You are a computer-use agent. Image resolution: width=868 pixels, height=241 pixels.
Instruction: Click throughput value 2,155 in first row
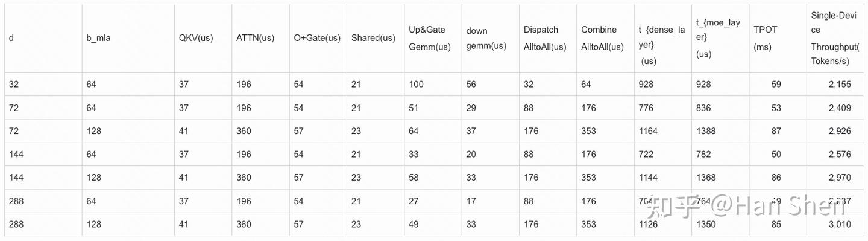[x=840, y=85]
